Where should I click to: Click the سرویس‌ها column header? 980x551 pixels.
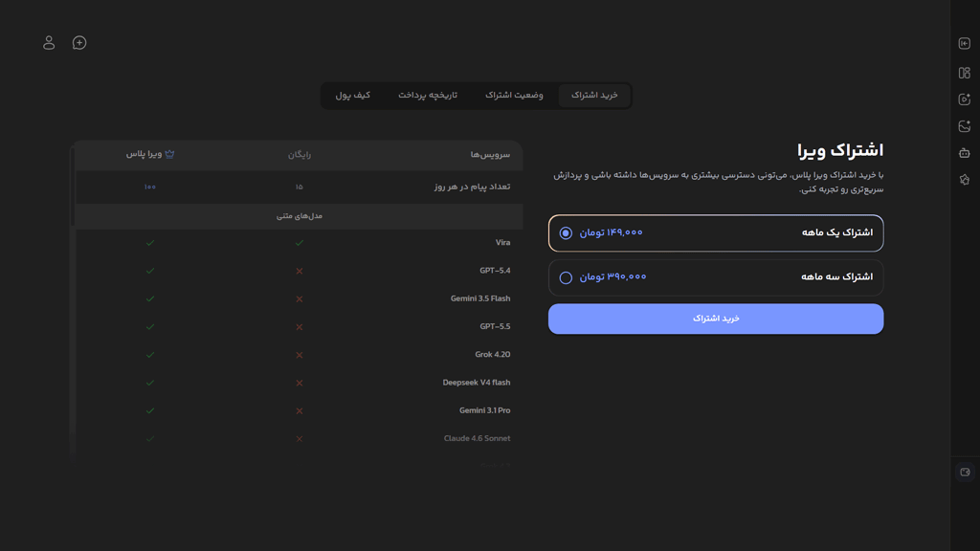pyautogui.click(x=491, y=154)
